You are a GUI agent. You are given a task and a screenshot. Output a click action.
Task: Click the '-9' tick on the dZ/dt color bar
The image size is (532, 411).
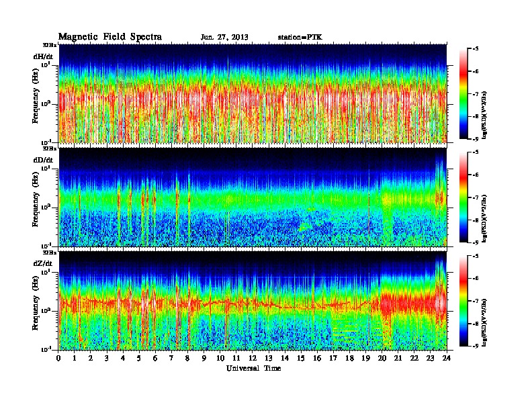(x=476, y=346)
